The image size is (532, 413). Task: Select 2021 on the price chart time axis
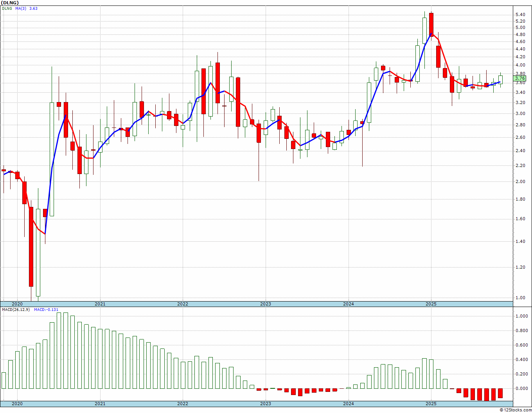point(100,304)
